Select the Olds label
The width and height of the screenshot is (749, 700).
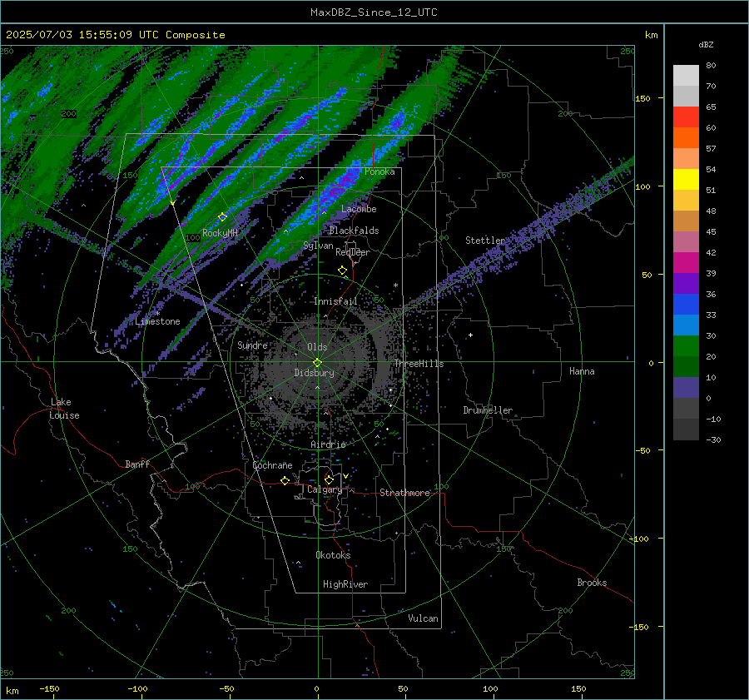(x=317, y=347)
